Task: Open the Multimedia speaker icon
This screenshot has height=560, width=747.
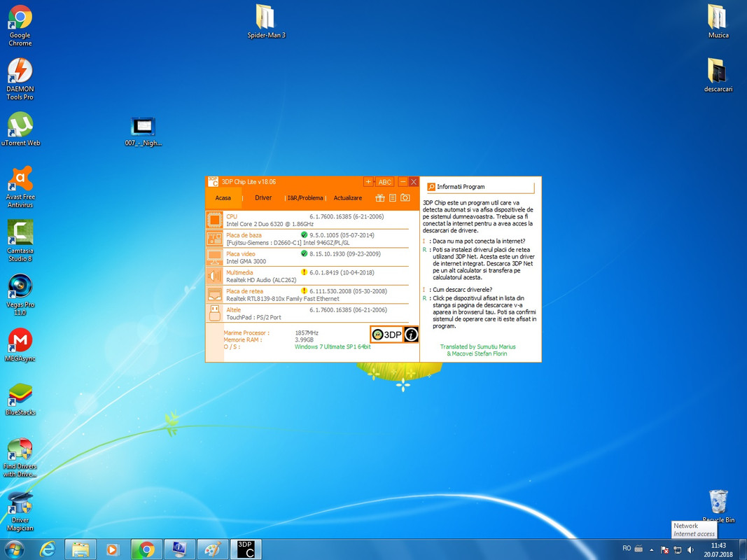Action: (214, 276)
